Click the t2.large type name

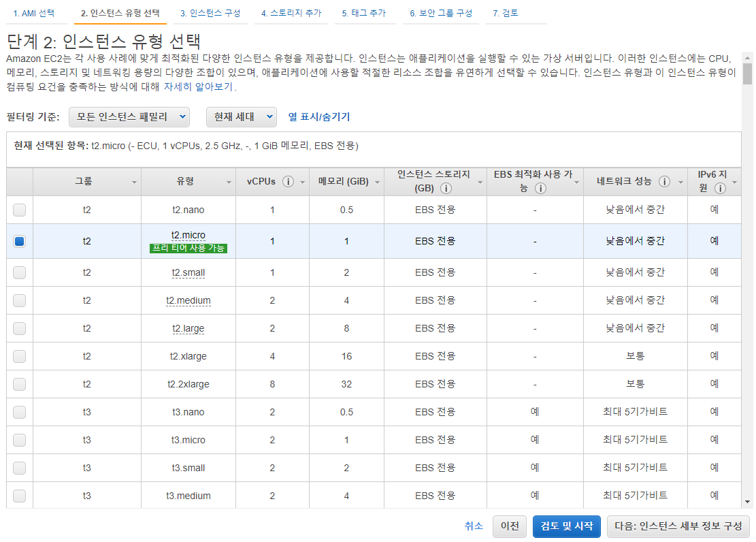click(188, 329)
